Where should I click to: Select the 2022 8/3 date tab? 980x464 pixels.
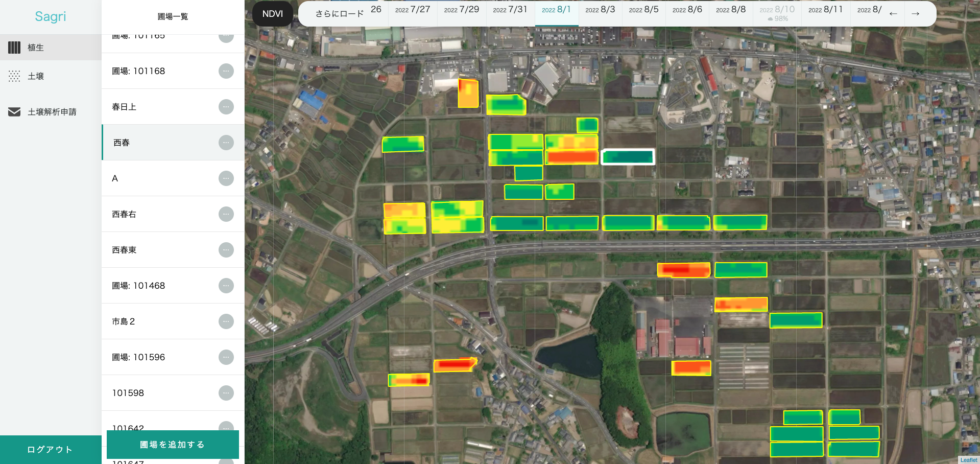coord(600,10)
